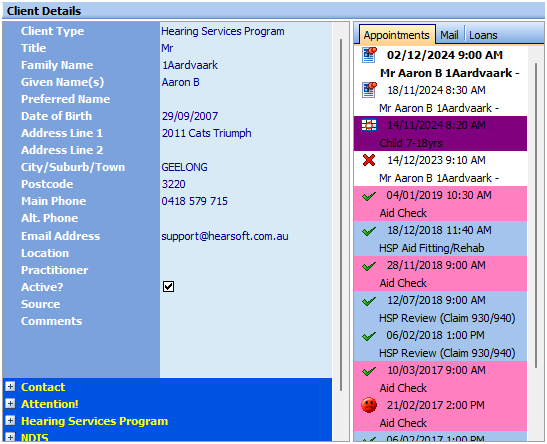Viewport: 547px width, 444px height.
Task: Click the empty Practitioner field
Action: pyautogui.click(x=246, y=270)
